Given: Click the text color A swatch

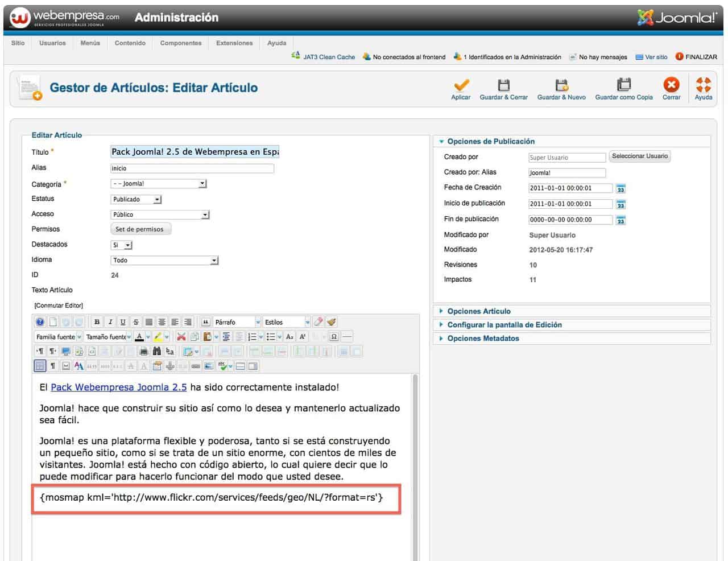Looking at the screenshot, I should [139, 337].
